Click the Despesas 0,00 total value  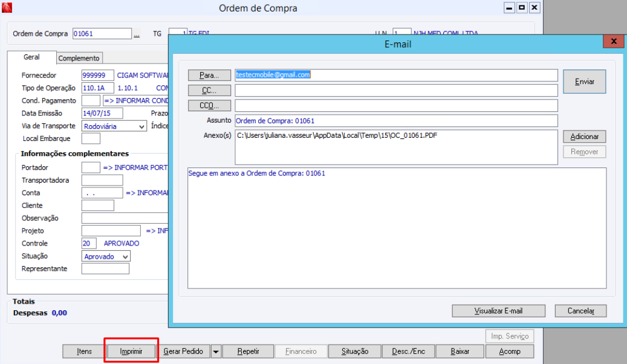59,313
